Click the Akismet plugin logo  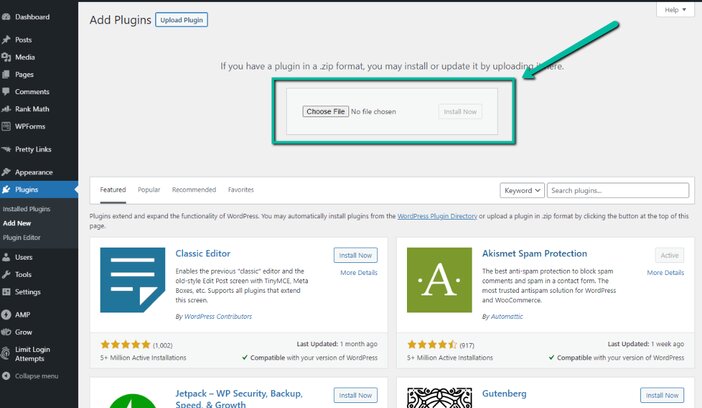(x=439, y=280)
